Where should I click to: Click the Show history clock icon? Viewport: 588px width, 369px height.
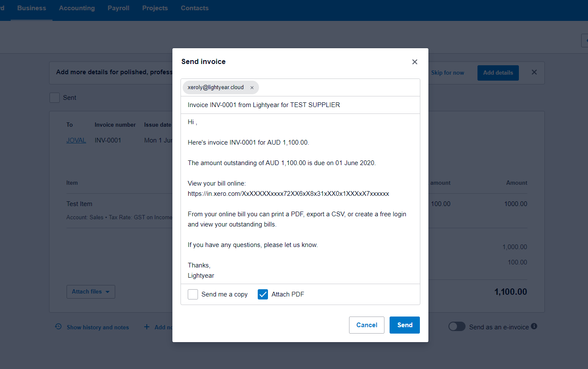[58, 327]
